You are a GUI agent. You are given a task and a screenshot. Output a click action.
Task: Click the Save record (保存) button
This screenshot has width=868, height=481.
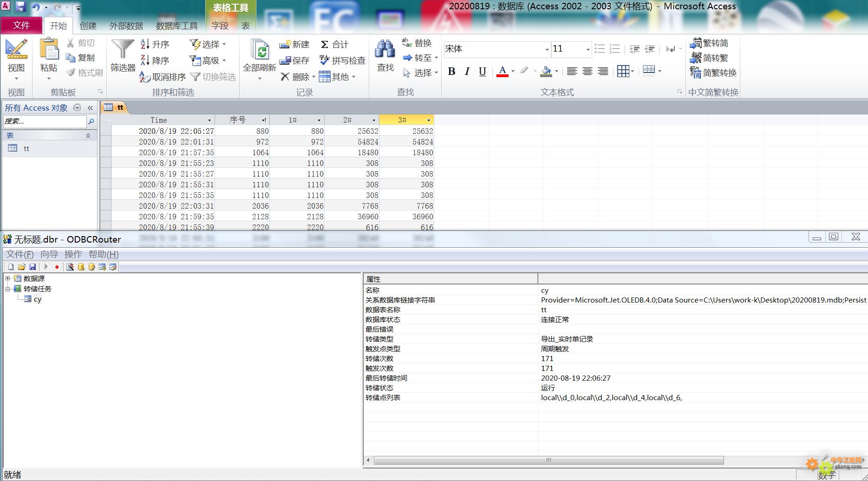coord(294,60)
